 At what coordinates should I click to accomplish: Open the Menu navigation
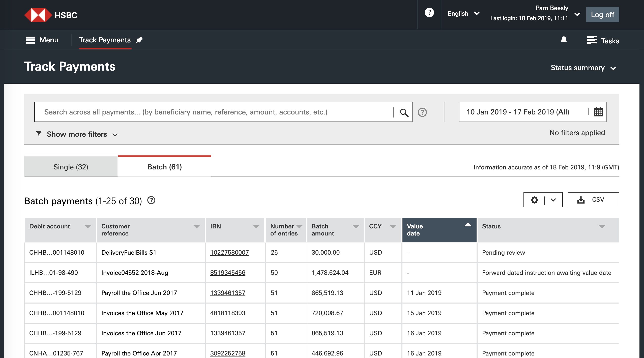[x=42, y=40]
